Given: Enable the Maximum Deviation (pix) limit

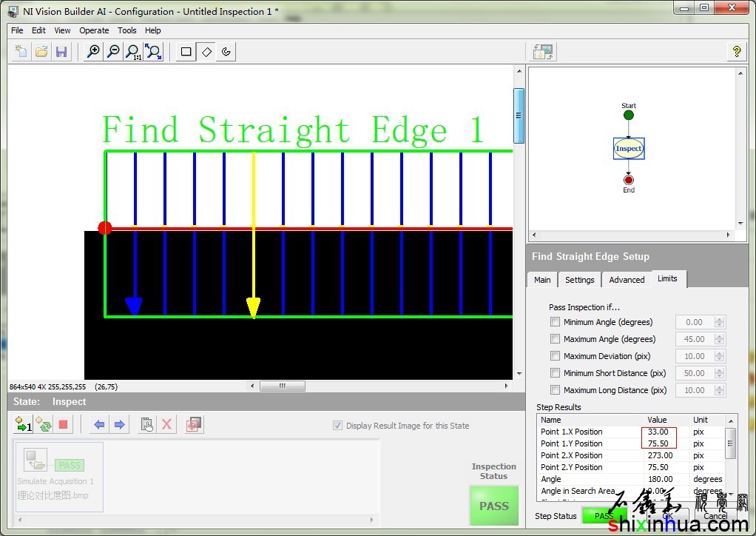Looking at the screenshot, I should click(x=555, y=356).
